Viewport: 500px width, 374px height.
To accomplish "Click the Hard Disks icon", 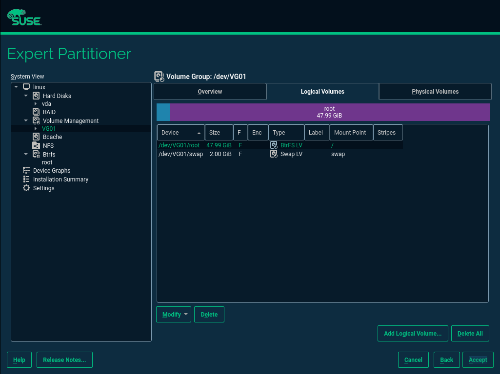I will point(36,96).
